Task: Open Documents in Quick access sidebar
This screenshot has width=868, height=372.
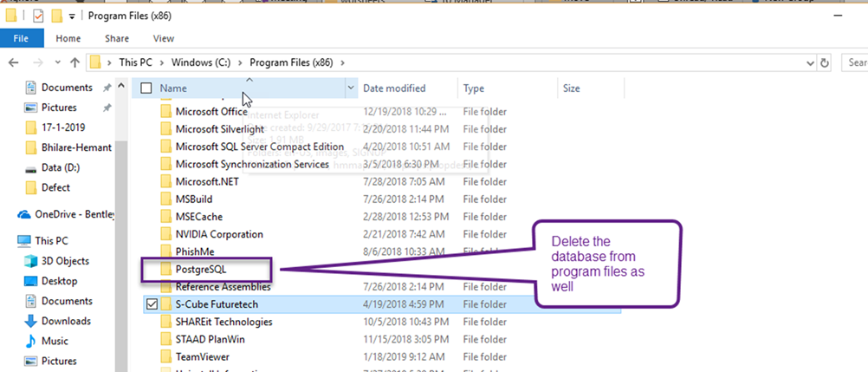Action: [67, 88]
